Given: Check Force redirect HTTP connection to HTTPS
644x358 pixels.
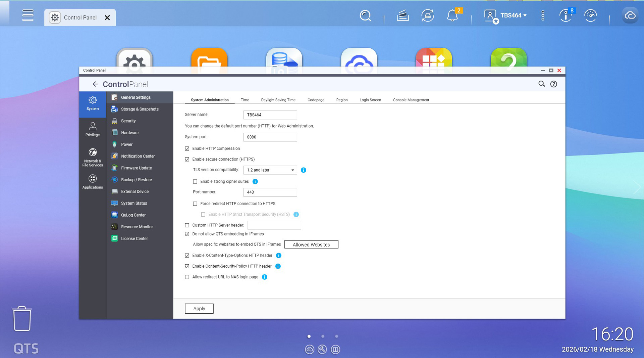Looking at the screenshot, I should click(x=195, y=204).
